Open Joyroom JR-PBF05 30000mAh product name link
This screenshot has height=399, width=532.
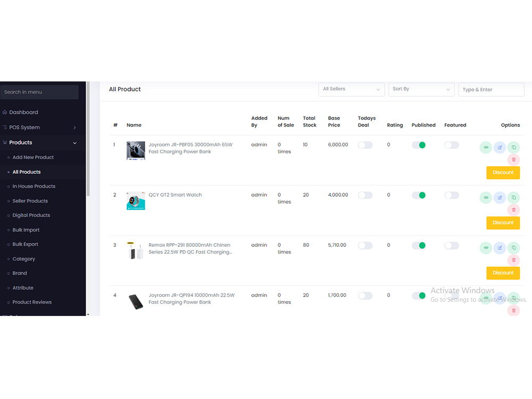tap(190, 148)
